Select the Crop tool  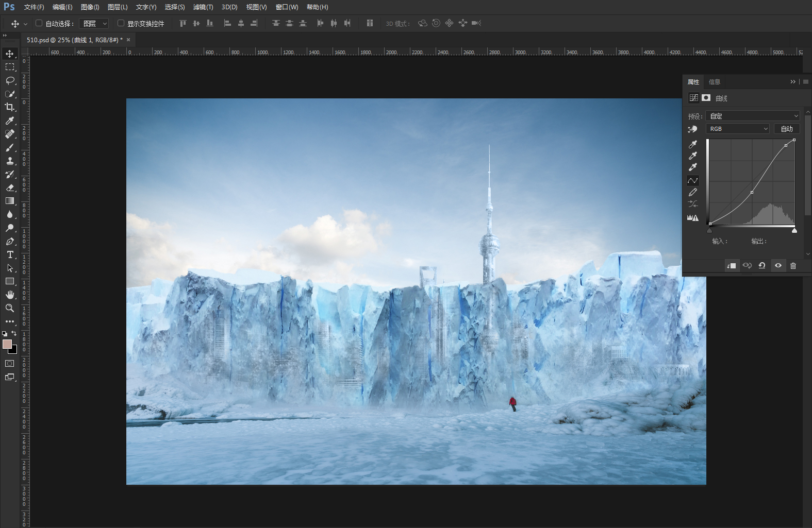click(10, 107)
